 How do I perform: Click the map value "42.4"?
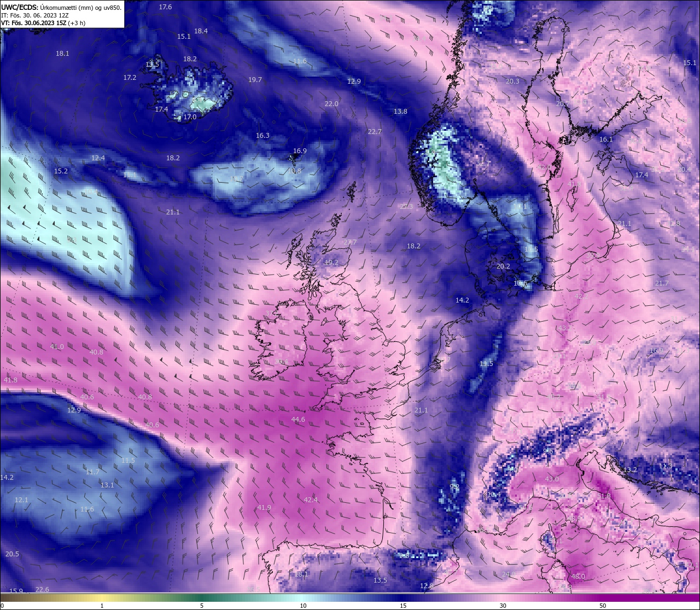point(311,500)
